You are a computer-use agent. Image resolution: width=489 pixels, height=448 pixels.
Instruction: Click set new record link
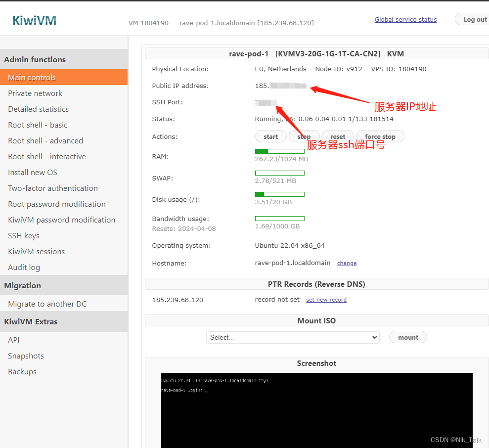[x=326, y=300]
